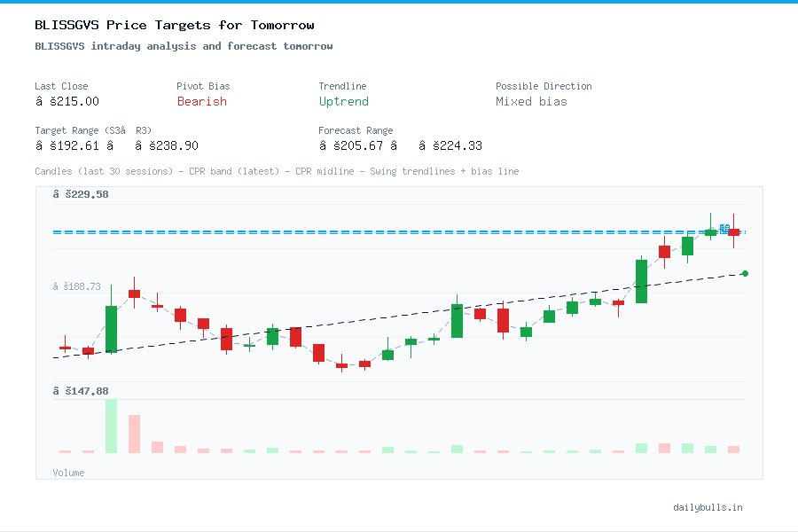Expand the Forecast Range section
Screen dimensions: 798x532
click(x=356, y=137)
